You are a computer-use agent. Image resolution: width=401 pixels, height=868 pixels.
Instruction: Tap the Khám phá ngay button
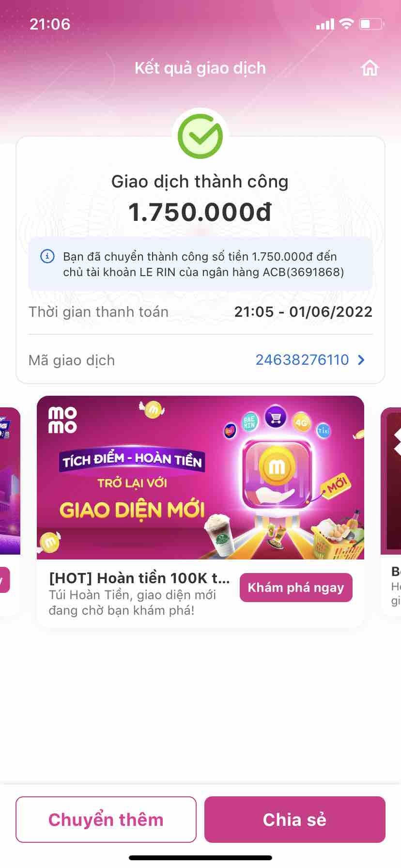296,588
